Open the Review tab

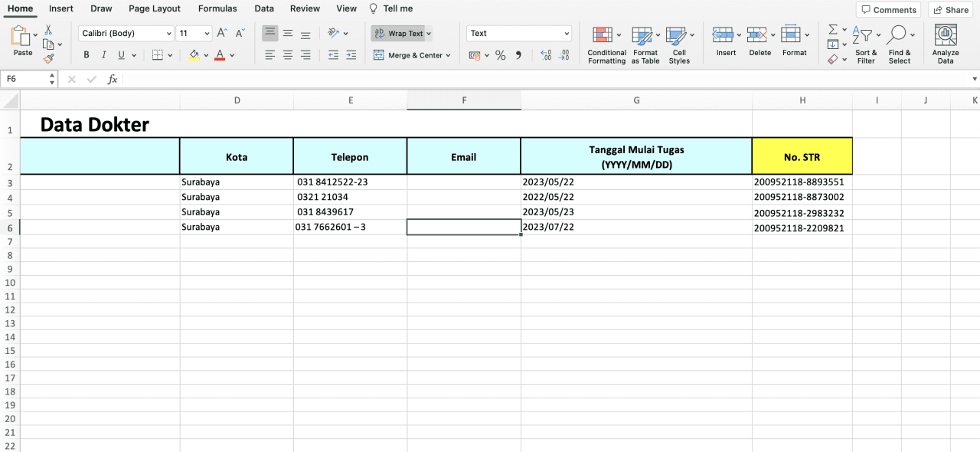coord(305,8)
